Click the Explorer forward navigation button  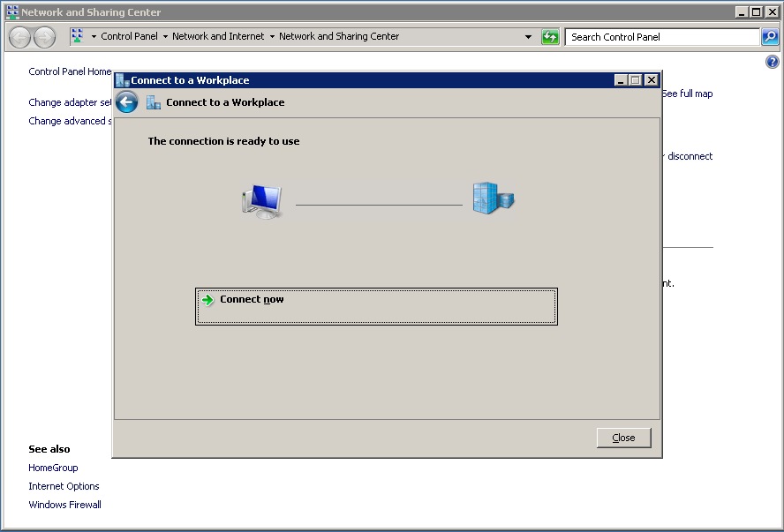(44, 37)
